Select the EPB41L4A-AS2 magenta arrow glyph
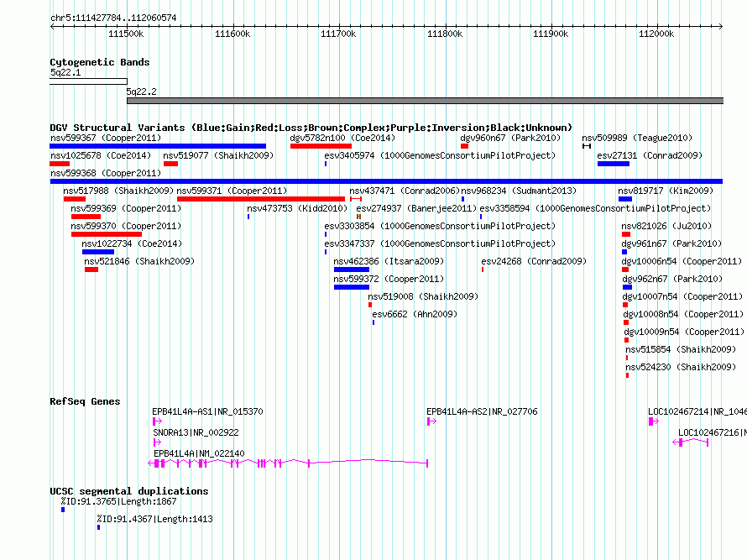Image resolution: width=747 pixels, height=560 pixels. point(431,421)
